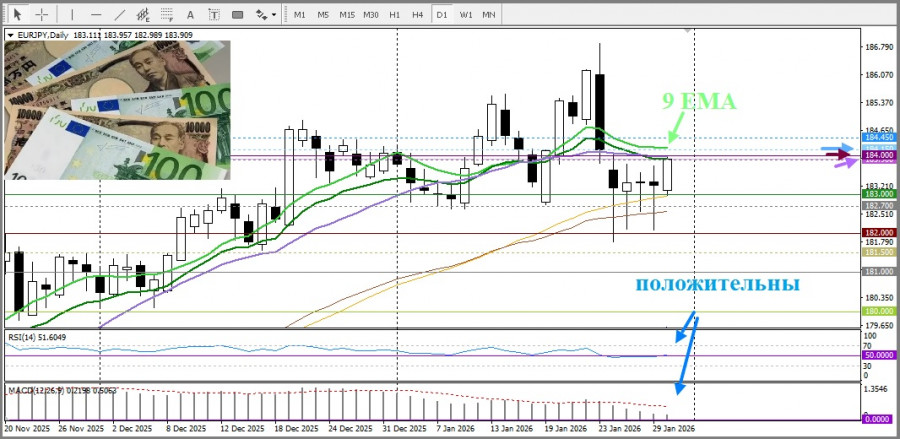This screenshot has height=439, width=900.
Task: Click the text 'A' tool
Action: coord(191,15)
